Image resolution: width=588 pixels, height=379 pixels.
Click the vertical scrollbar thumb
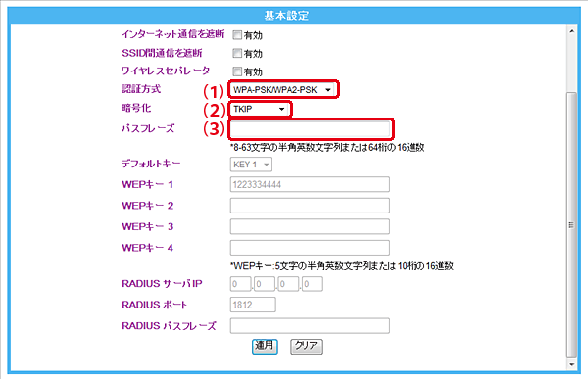click(x=571, y=225)
